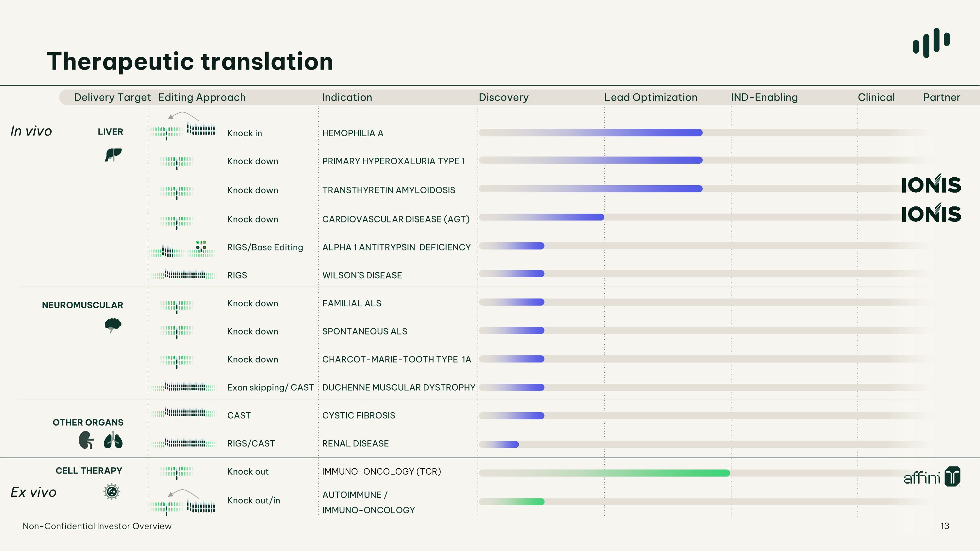The image size is (980, 551).
Task: Click the lungs icon under Other Organs
Action: 113,440
